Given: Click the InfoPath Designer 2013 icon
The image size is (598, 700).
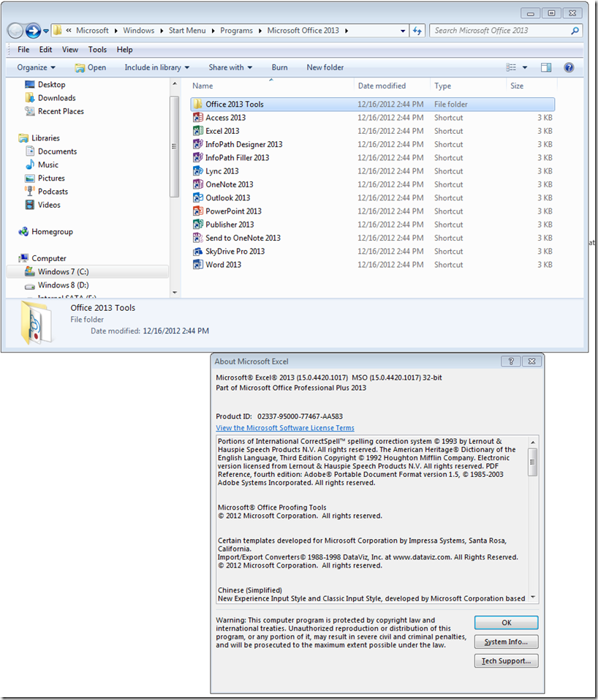Looking at the screenshot, I should pyautogui.click(x=197, y=144).
